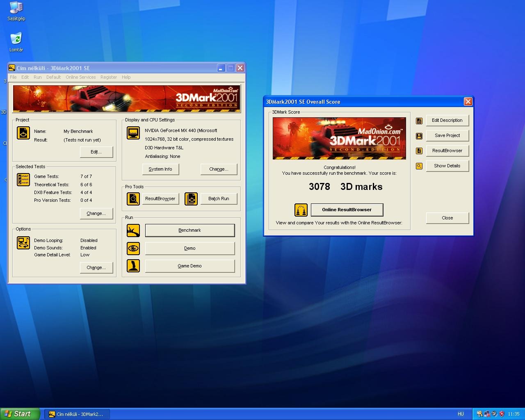Click the 'My Benchmark' project name text

point(78,131)
